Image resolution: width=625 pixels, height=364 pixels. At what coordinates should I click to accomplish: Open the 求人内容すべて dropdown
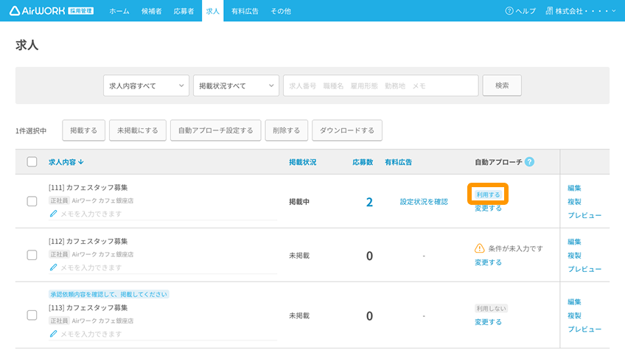pyautogui.click(x=146, y=85)
